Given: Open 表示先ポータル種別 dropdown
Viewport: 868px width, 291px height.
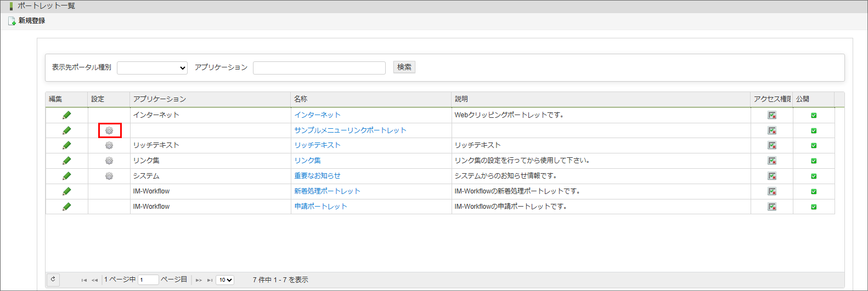Looking at the screenshot, I should (152, 68).
